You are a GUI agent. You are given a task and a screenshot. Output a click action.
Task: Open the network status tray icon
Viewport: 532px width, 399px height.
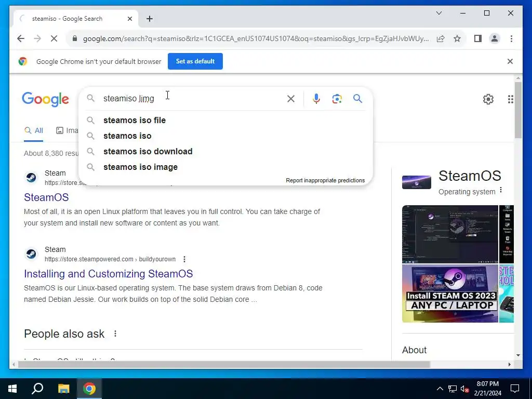point(453,389)
